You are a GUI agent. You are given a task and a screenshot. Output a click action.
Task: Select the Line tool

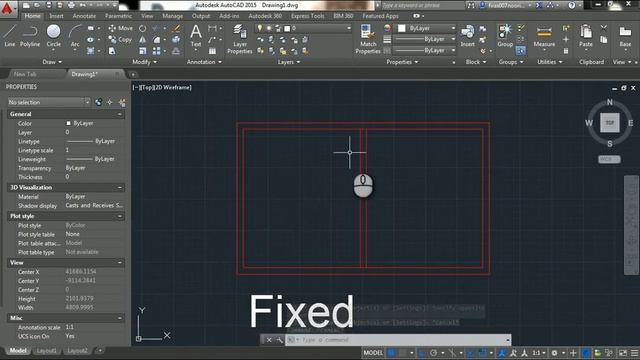tap(10, 35)
